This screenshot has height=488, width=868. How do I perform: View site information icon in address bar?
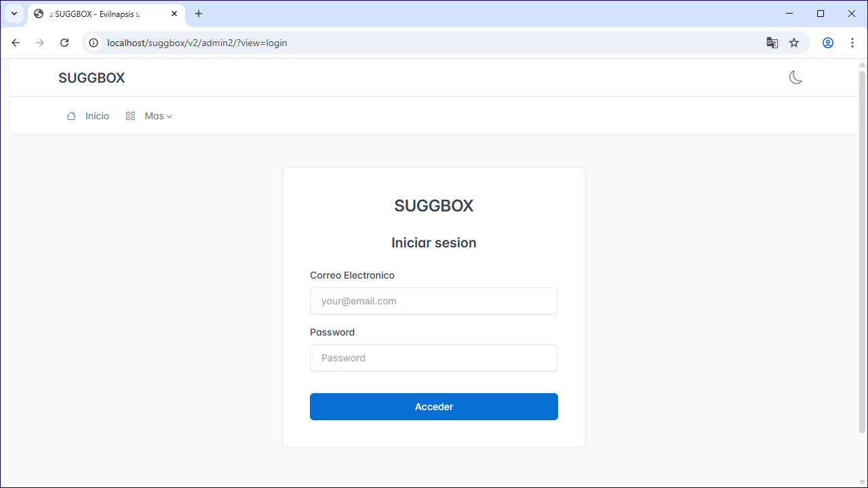click(x=94, y=43)
